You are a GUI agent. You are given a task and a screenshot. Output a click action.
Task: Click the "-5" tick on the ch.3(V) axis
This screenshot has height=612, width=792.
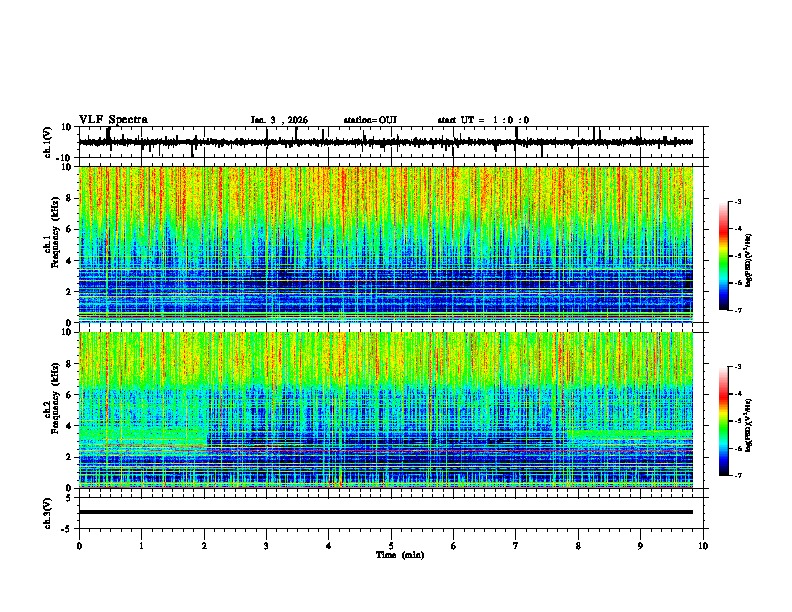click(67, 529)
